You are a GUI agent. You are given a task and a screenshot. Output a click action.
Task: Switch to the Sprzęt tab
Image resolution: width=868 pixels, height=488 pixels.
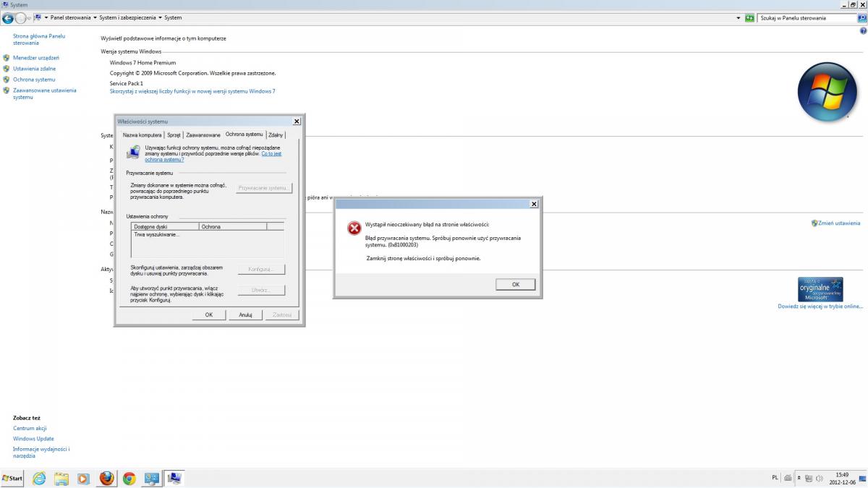coord(174,135)
